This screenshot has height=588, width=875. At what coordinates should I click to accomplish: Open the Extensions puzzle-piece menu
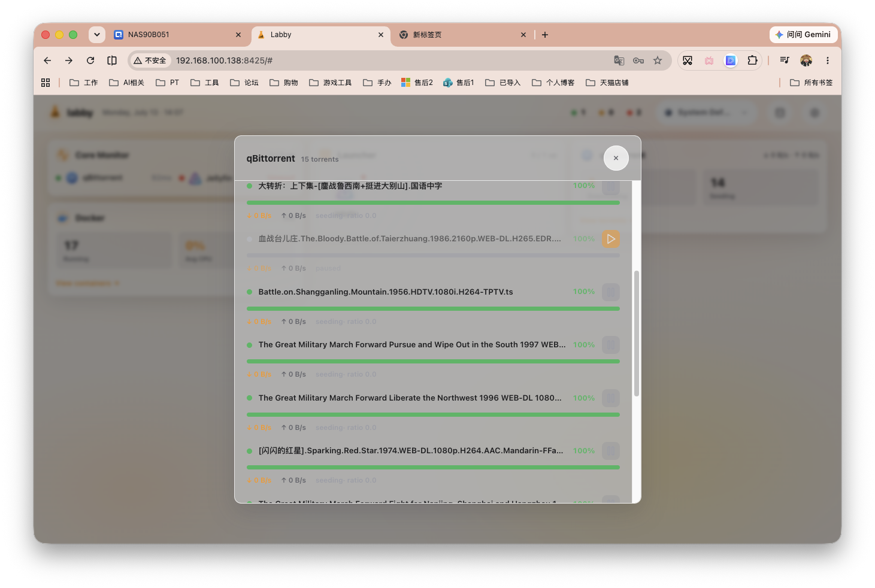[x=752, y=60]
